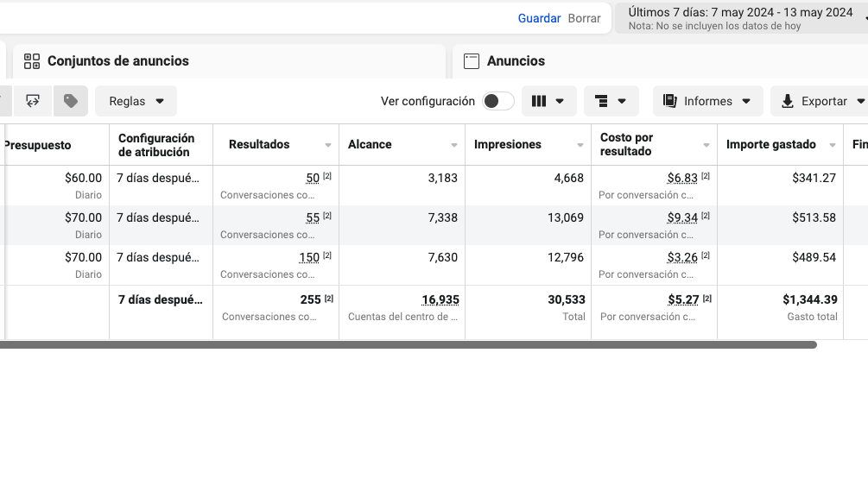Click the A/B test swap icon
This screenshot has height=485, width=868.
click(33, 101)
